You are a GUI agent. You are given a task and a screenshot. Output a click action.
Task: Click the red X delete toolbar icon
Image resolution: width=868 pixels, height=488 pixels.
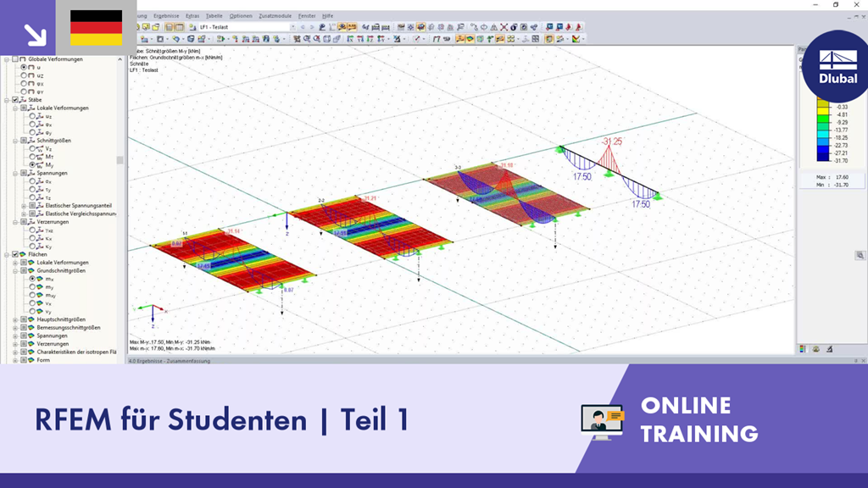504,27
